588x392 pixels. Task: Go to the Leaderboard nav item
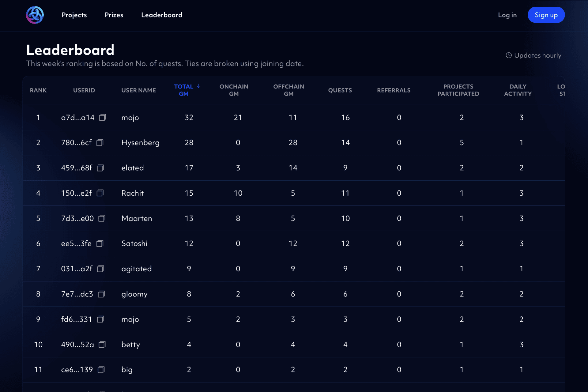[x=162, y=15]
